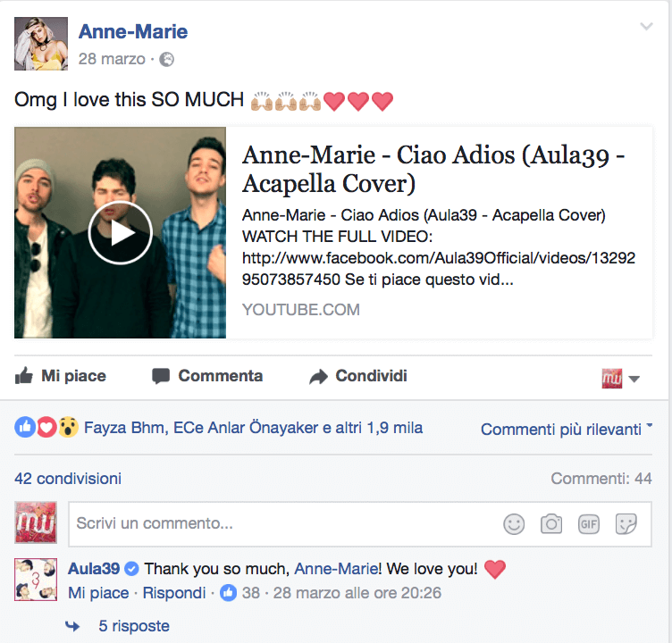Click the public globe privacy icon
Screen dimensions: 672x643
click(167, 59)
